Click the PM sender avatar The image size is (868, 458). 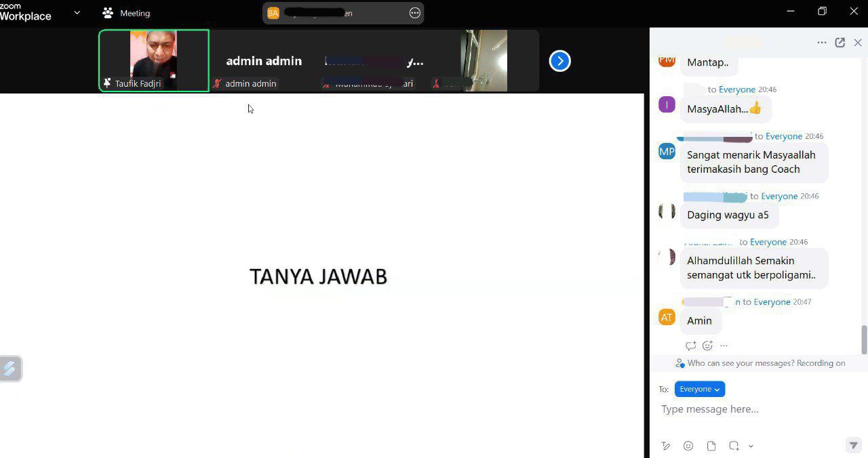(667, 60)
